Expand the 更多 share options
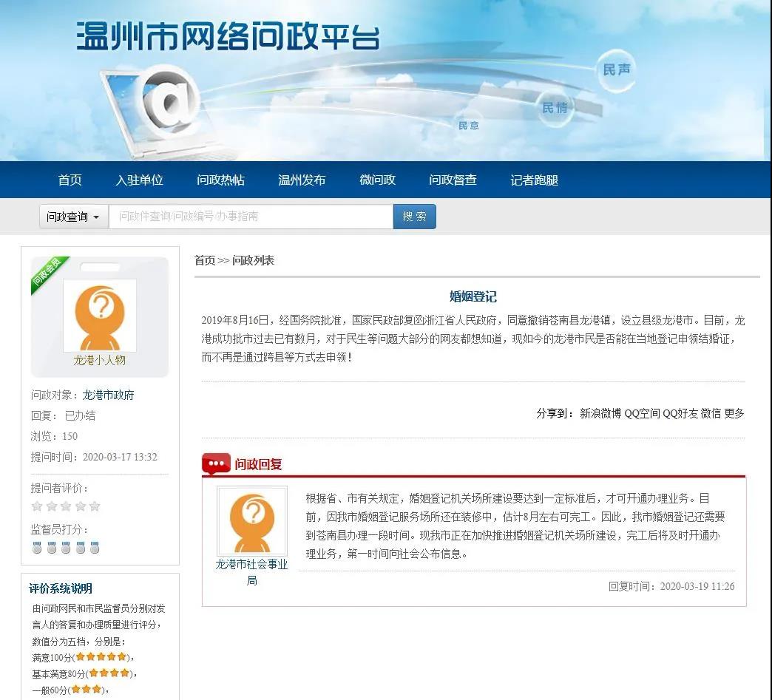 (x=734, y=413)
